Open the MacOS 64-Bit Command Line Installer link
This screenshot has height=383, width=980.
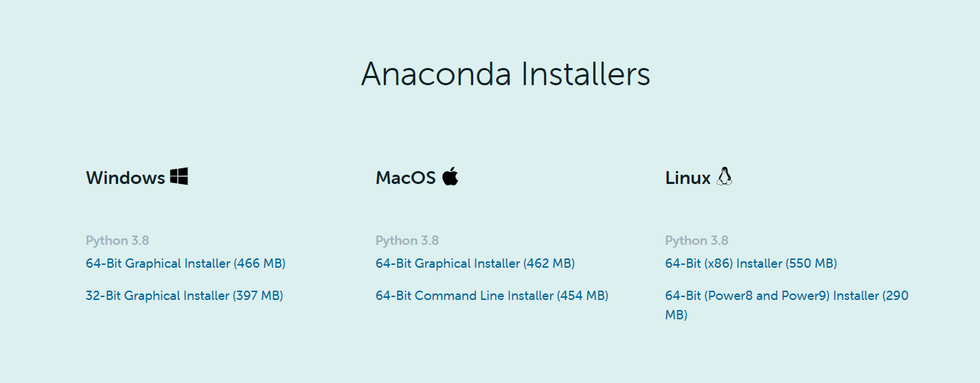(492, 296)
